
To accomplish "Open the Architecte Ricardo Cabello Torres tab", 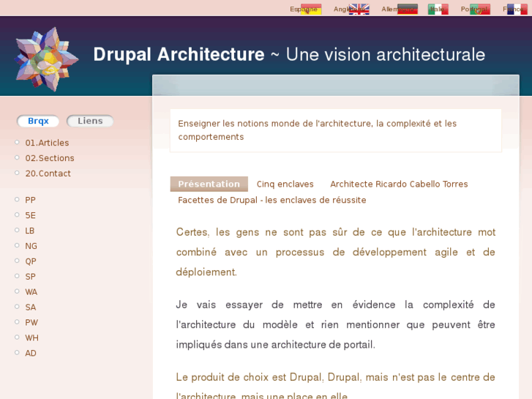I will point(399,184).
